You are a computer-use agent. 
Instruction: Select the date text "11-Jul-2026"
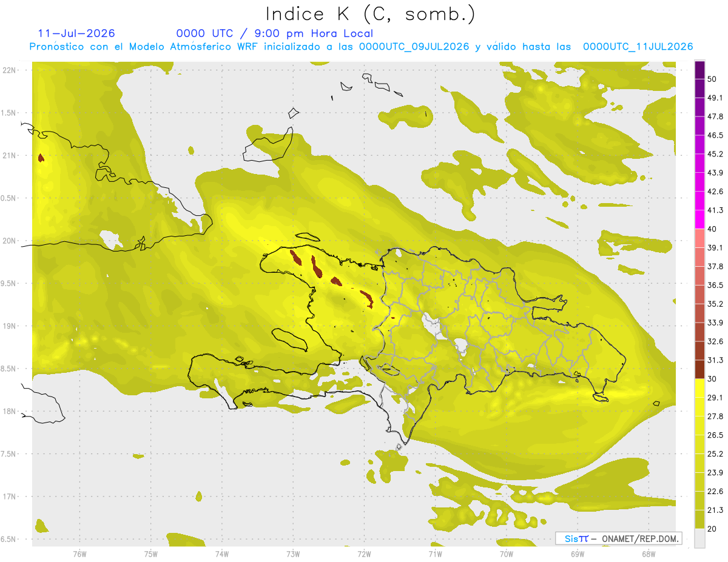tap(76, 33)
